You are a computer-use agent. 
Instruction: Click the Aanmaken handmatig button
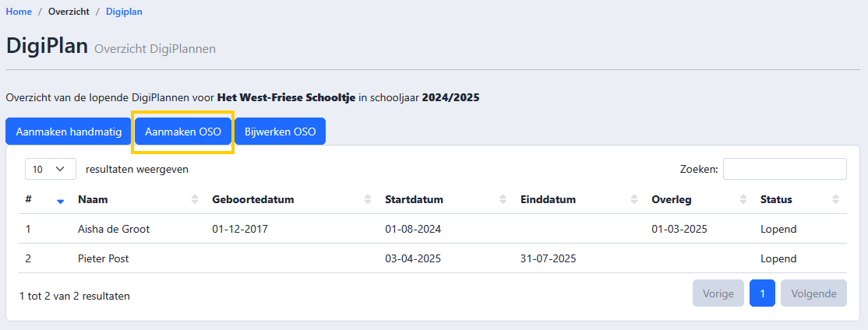pyautogui.click(x=69, y=132)
